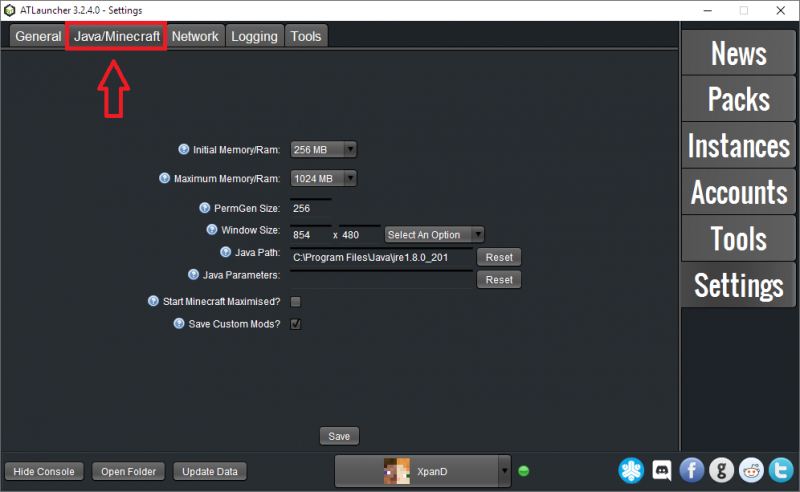The width and height of the screenshot is (800, 492).
Task: Click the window height field 480
Action: coord(360,235)
